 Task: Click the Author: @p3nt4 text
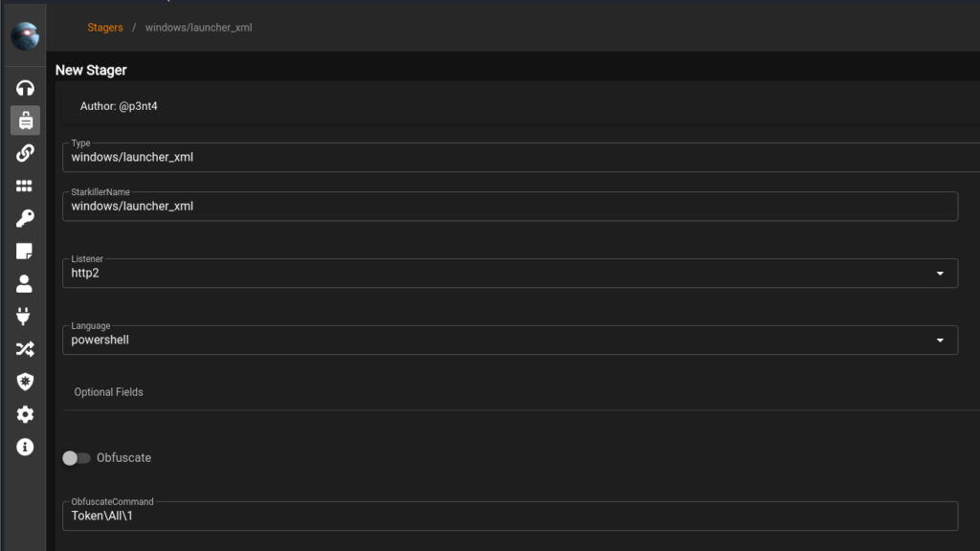tap(119, 106)
